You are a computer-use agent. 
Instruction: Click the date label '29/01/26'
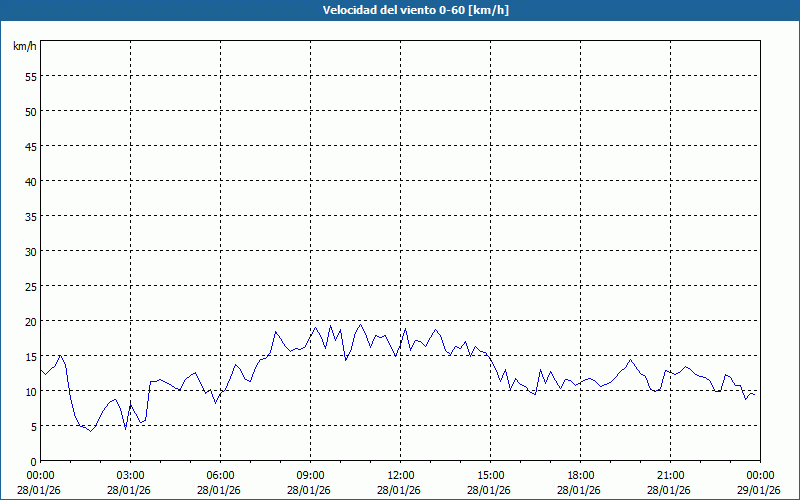point(759,490)
